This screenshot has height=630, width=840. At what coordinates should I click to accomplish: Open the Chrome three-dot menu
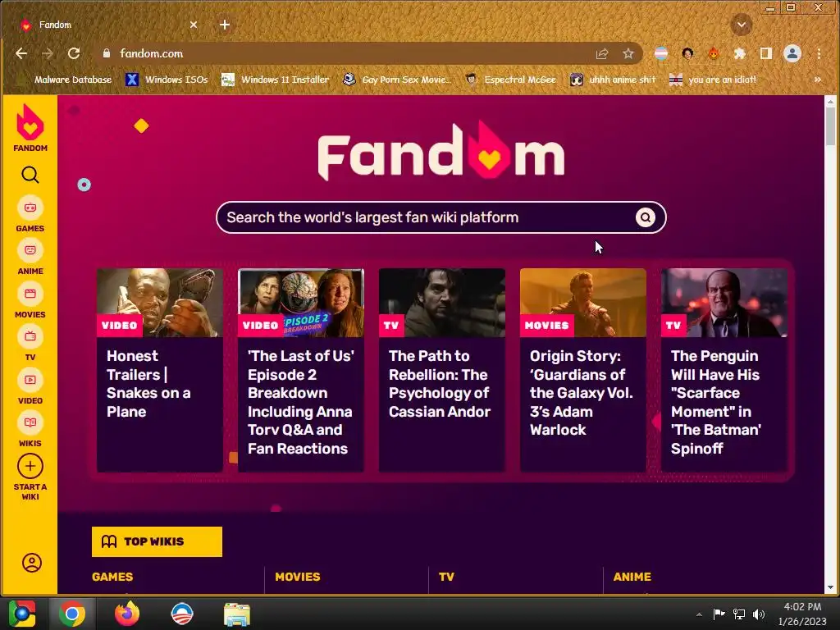(819, 53)
